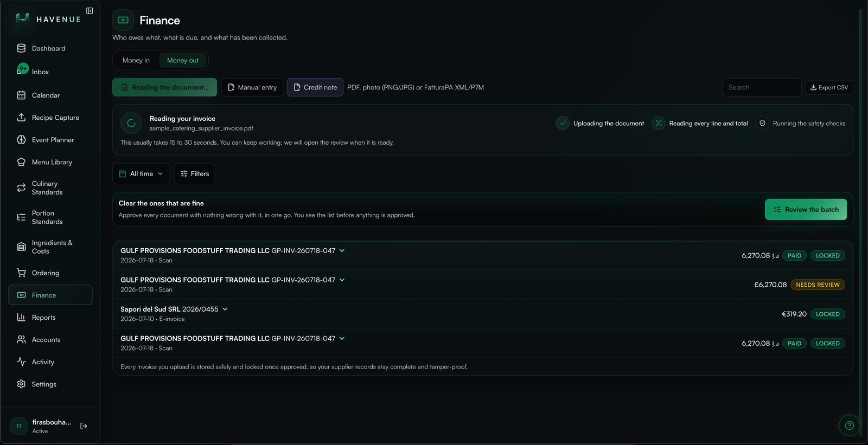Expand the Sapori del Sud SRL invoice

click(225, 309)
